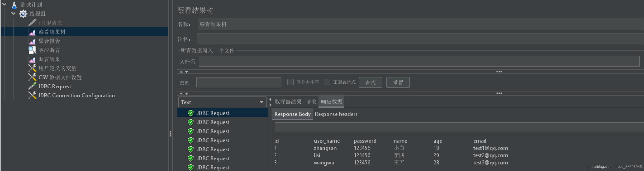Collapse the 测试计划 tree node
Screen dimensions: 644x171
pos(5,4)
